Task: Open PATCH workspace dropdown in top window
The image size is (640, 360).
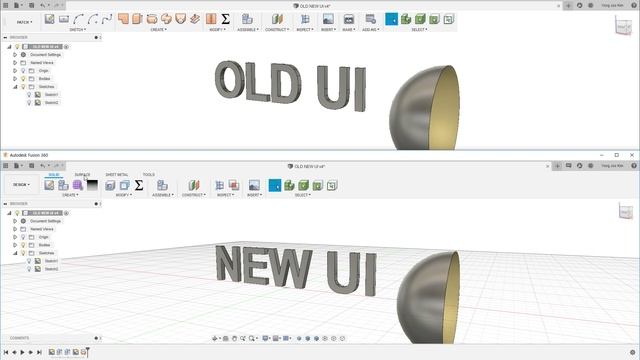Action: (x=24, y=22)
